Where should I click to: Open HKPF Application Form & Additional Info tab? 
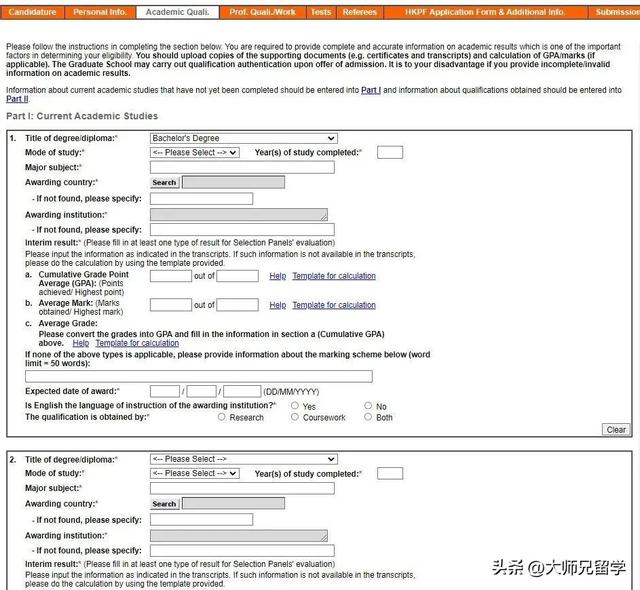[x=485, y=12]
